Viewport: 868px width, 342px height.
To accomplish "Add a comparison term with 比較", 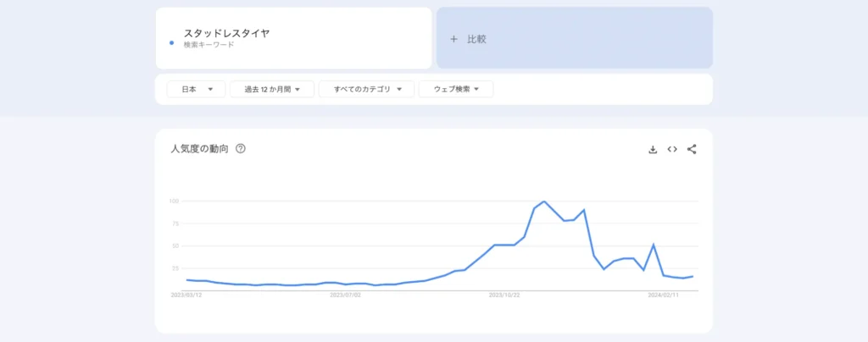I will (574, 38).
